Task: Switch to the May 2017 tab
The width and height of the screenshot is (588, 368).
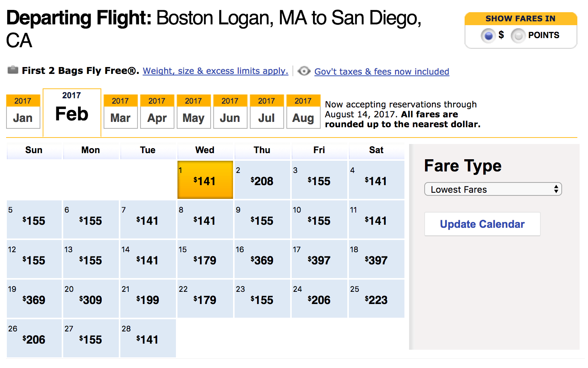Action: (x=194, y=112)
